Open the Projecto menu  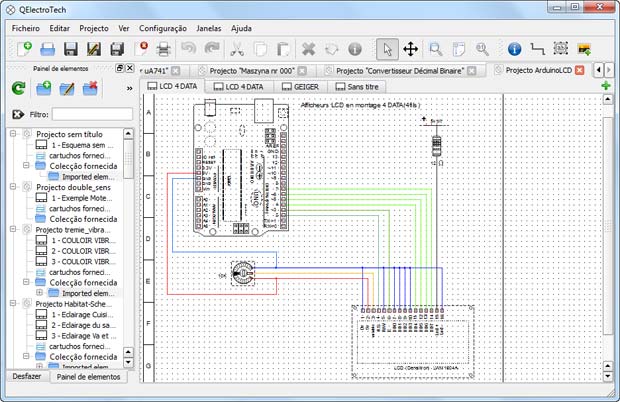(94, 28)
